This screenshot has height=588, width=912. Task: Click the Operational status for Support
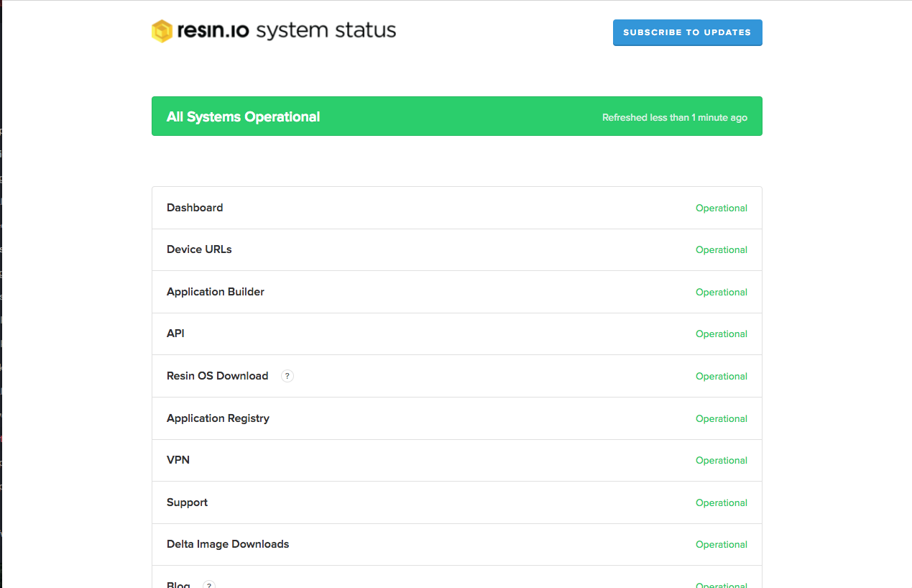click(722, 503)
